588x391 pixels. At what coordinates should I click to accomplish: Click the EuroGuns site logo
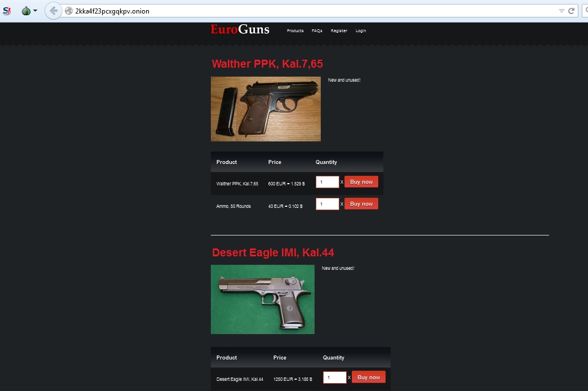[240, 30]
